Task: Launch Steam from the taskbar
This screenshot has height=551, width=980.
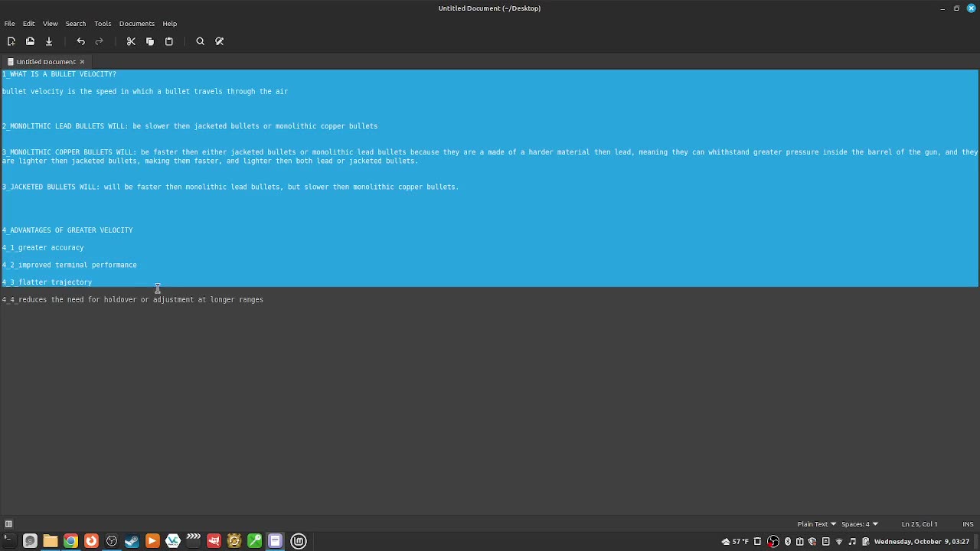Action: point(132,541)
